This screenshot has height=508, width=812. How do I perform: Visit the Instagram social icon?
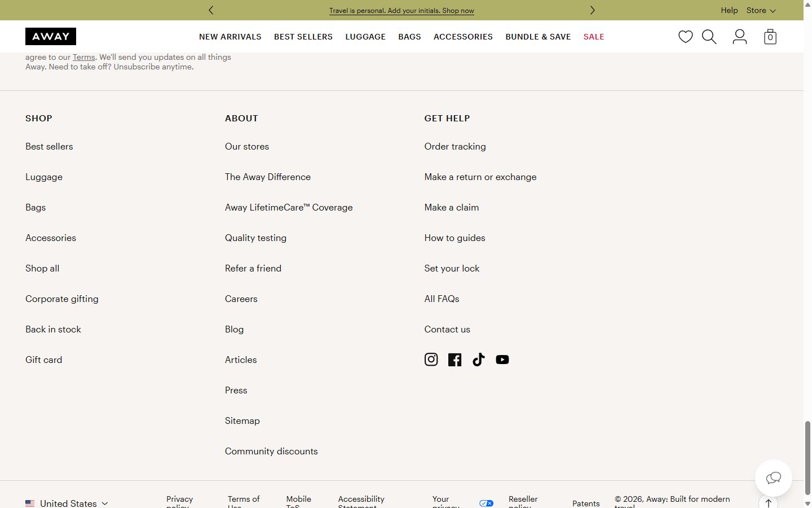click(x=431, y=360)
